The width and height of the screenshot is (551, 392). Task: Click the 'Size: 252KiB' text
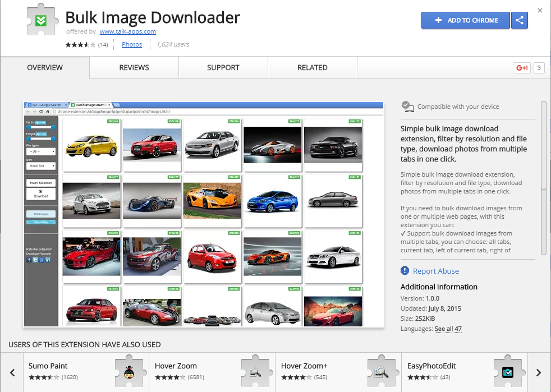tap(418, 319)
